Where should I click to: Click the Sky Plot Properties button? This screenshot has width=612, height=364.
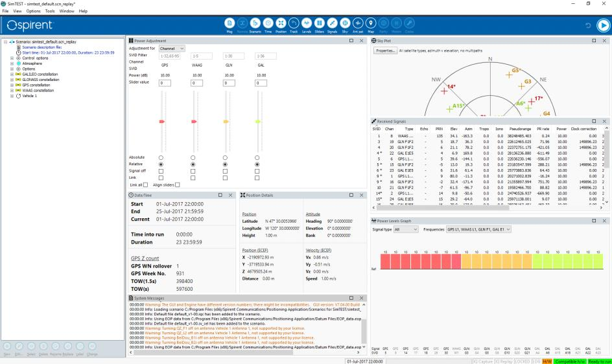point(385,50)
